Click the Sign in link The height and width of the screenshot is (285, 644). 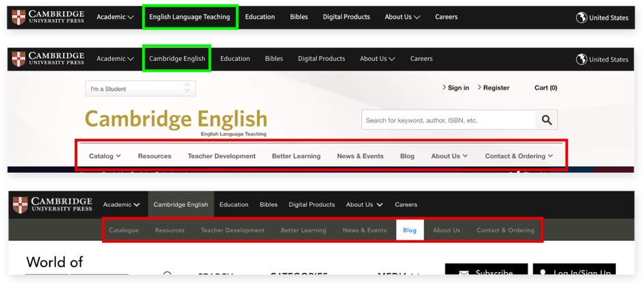[x=456, y=87]
